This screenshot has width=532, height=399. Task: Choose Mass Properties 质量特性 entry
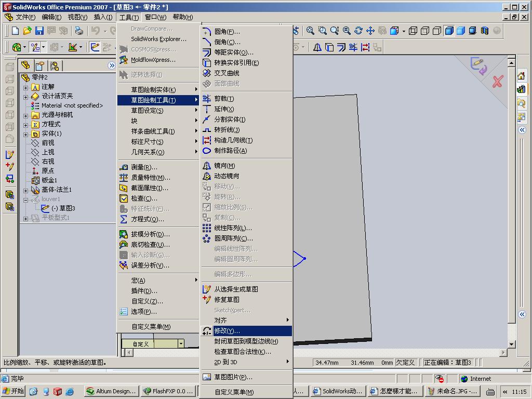[x=158, y=178]
